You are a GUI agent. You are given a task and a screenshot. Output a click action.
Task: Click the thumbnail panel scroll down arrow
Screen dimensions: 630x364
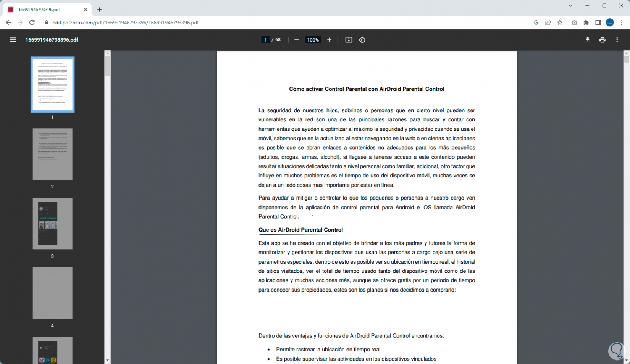click(x=107, y=360)
